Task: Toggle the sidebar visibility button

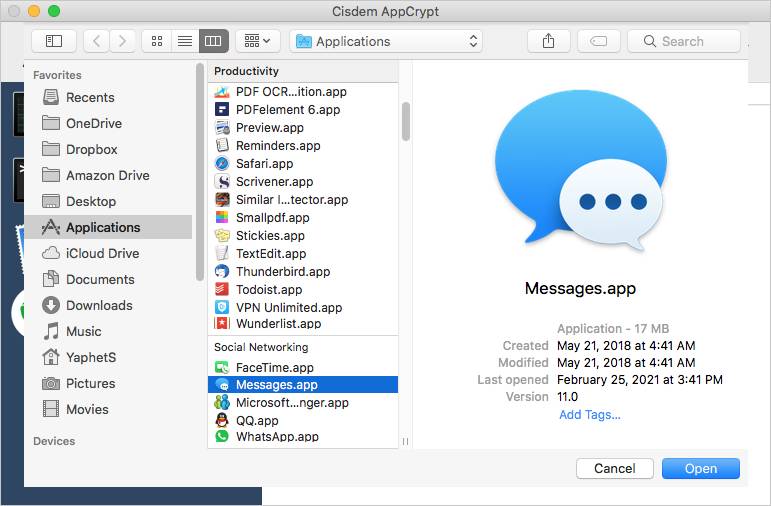Action: click(54, 41)
